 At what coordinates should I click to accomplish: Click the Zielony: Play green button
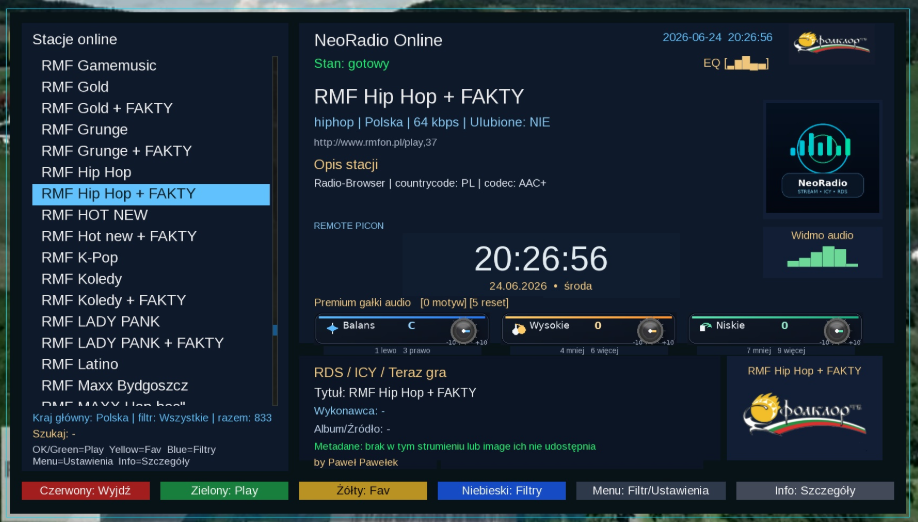(x=224, y=490)
